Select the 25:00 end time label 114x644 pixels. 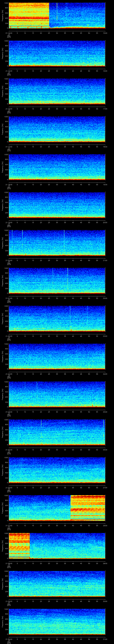click(x=105, y=412)
